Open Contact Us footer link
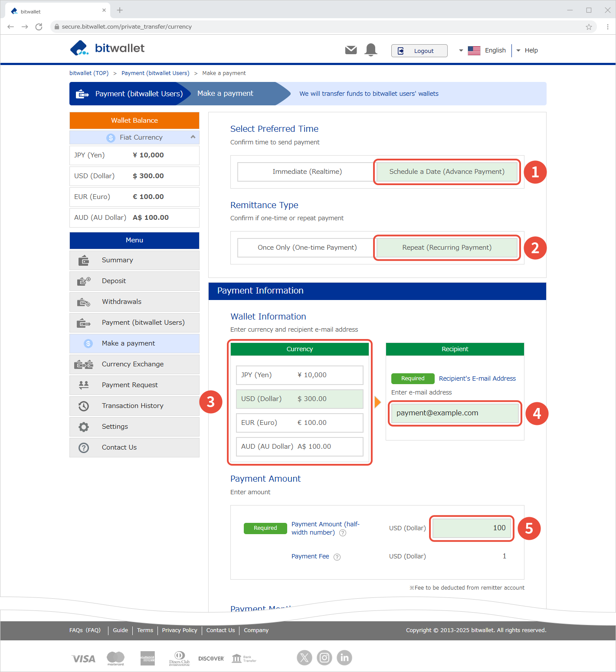Screen dimensions: 616x672 coord(220,630)
